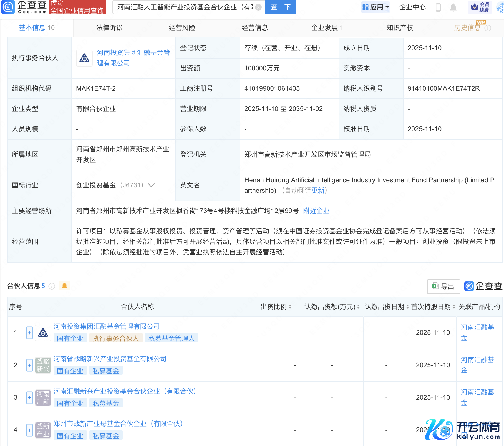Open the mobile phone app icon
Viewport: 504px width, 446px height.
pyautogui.click(x=438, y=7)
